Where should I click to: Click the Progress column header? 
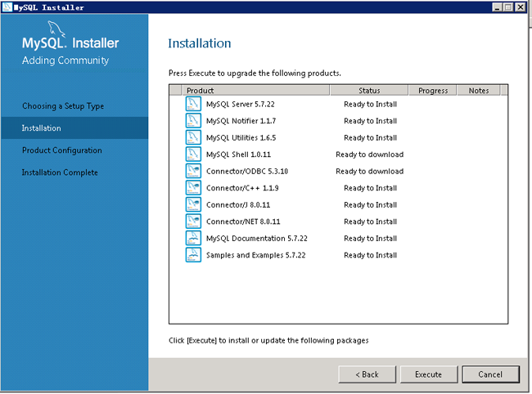tap(433, 91)
